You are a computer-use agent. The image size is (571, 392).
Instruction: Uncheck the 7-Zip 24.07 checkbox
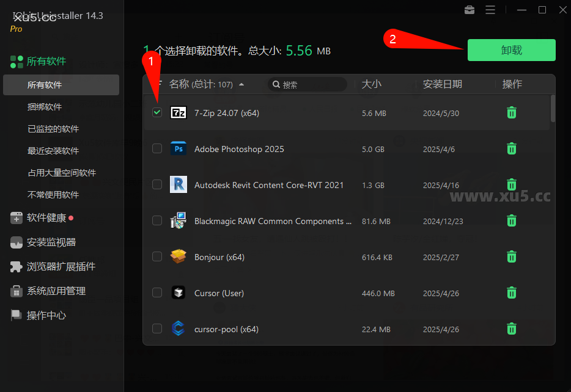pos(157,112)
